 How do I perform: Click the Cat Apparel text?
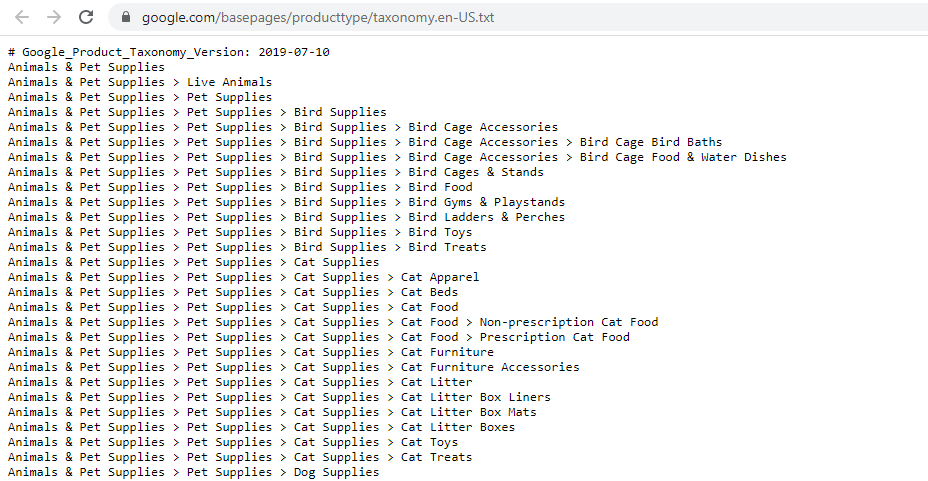coord(440,277)
